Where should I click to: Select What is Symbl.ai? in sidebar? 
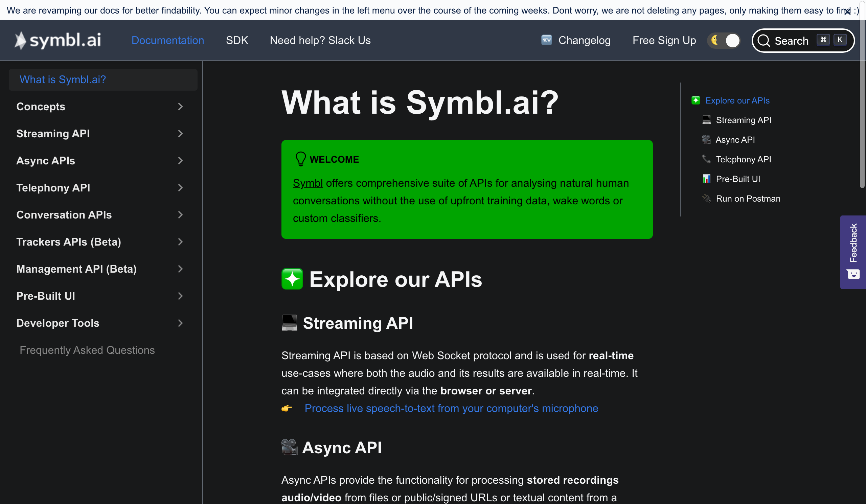click(x=103, y=80)
